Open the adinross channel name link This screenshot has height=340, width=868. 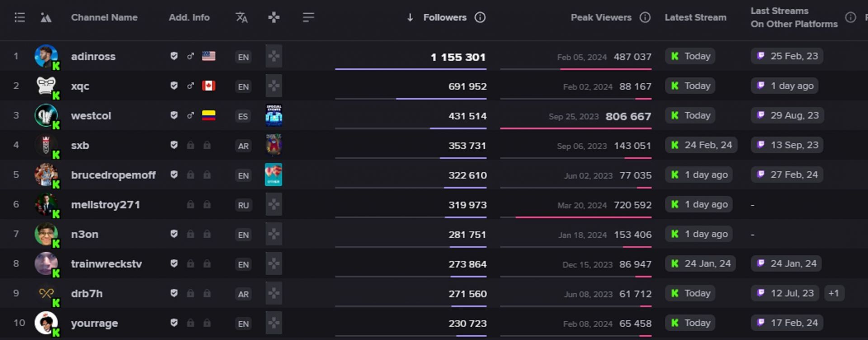[93, 56]
